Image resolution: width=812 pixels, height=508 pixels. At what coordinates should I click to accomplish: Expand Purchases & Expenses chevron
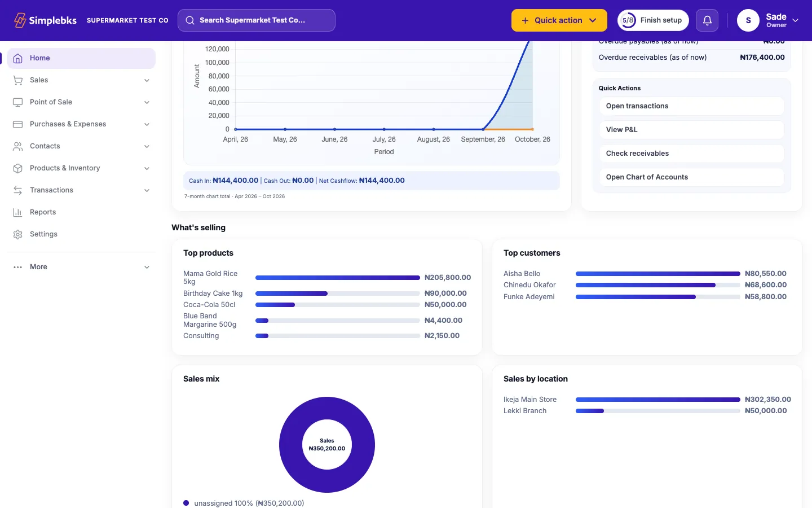[147, 124]
